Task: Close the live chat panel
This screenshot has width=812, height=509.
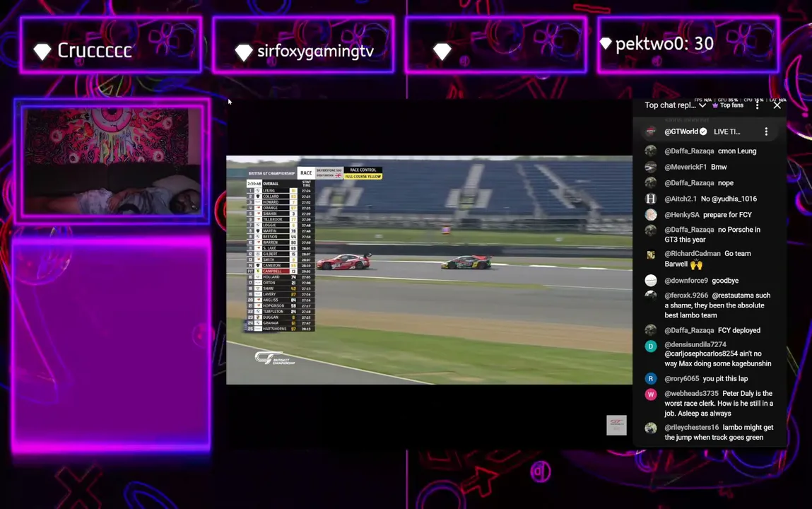Action: tap(777, 105)
